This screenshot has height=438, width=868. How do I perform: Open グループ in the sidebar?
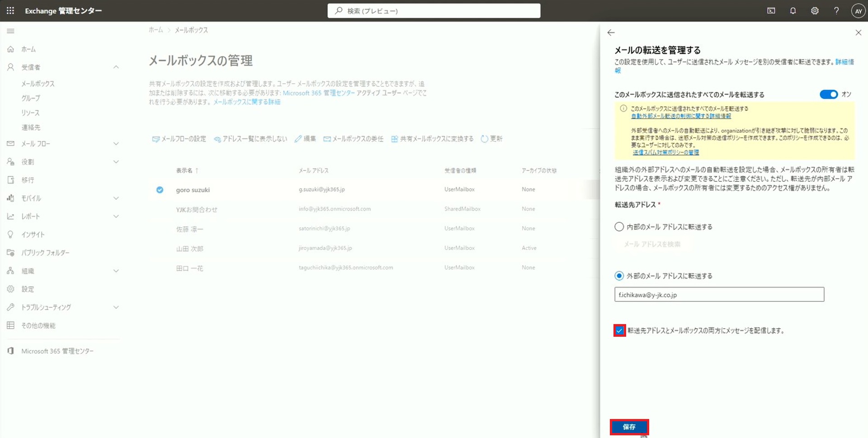pyautogui.click(x=31, y=98)
